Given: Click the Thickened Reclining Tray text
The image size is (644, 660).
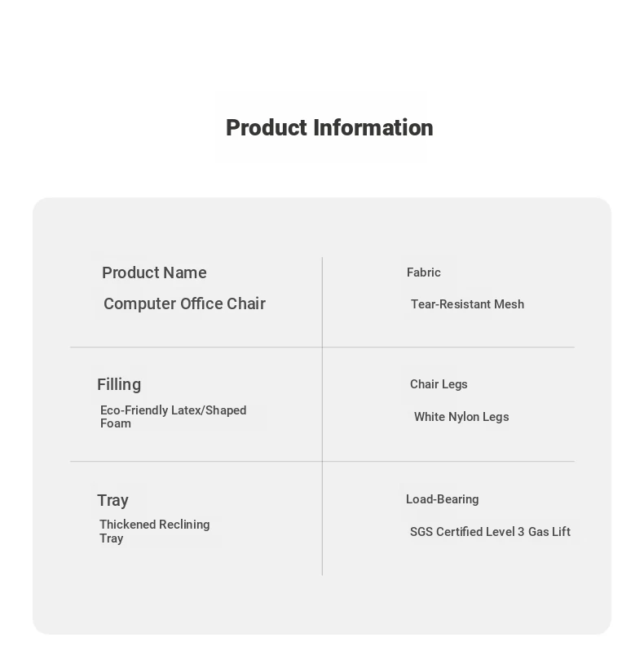Looking at the screenshot, I should pos(154,531).
